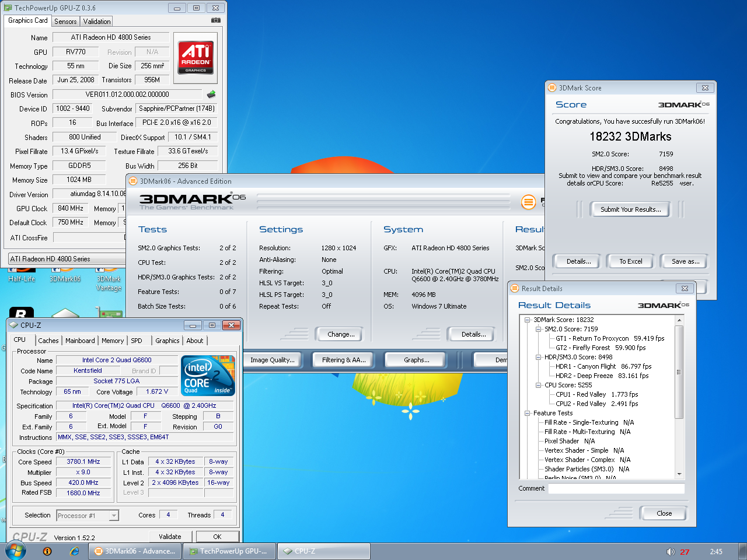Export the score with To Excel

coord(631,261)
